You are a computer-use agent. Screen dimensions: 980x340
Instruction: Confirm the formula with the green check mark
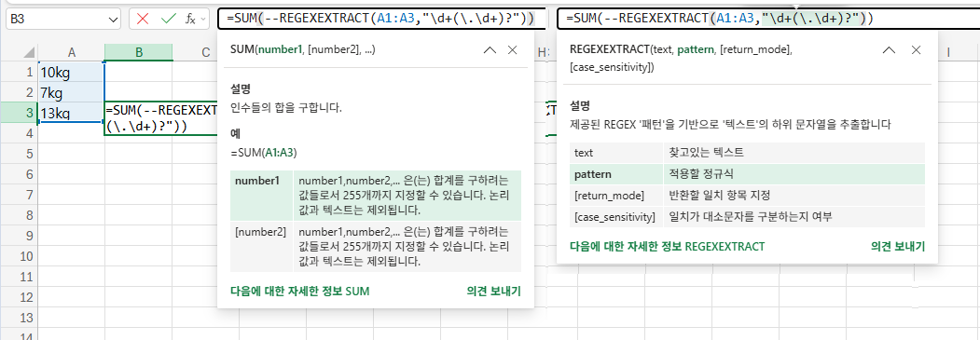[x=168, y=19]
